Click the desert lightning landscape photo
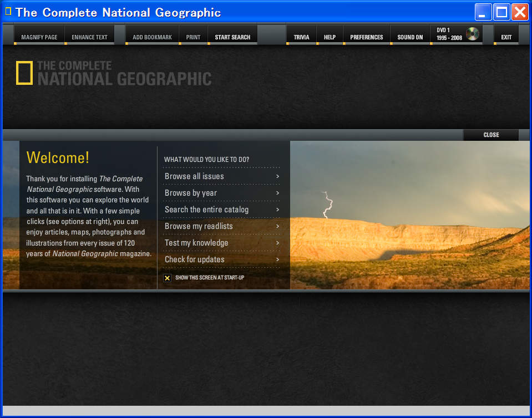Viewport: 532px width, 418px height. [x=409, y=215]
